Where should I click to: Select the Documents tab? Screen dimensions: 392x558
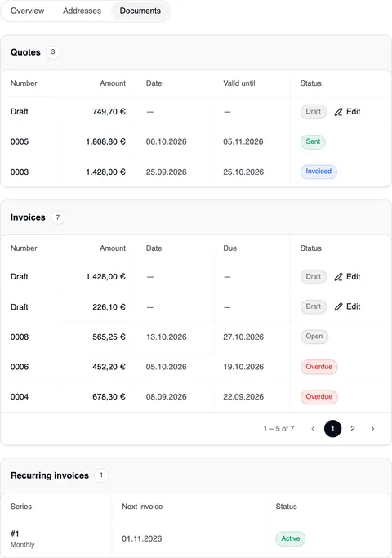(x=140, y=11)
